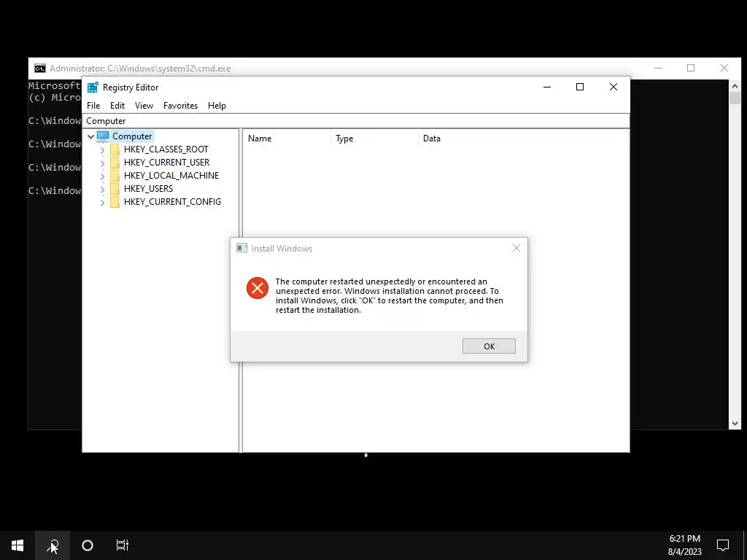Expand the HKEY_CLASSES_ROOT key
Screen dimensions: 747x560
[102, 149]
